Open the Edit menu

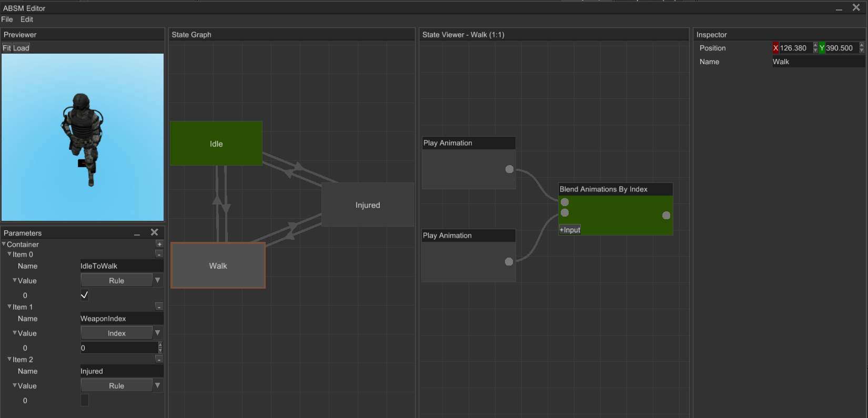(x=27, y=19)
